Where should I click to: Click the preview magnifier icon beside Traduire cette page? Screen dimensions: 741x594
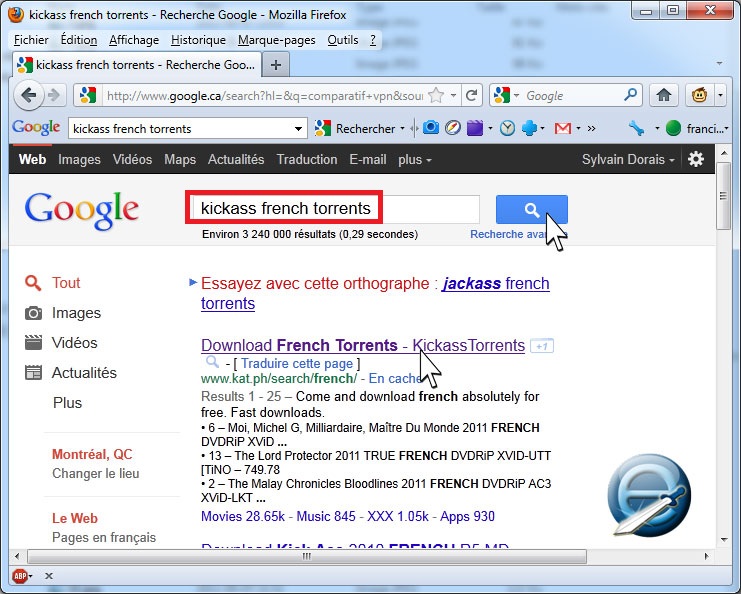pyautogui.click(x=212, y=362)
